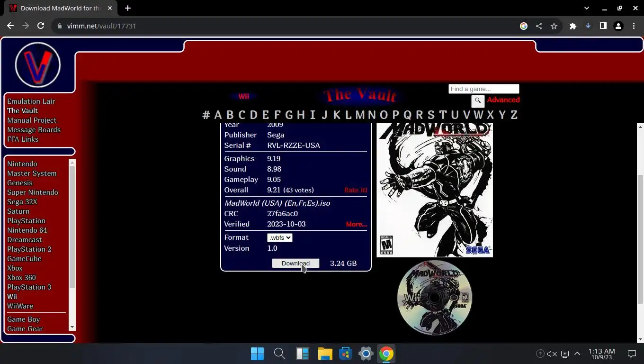Open the Extensions puzzle icon
The height and width of the screenshot is (364, 644).
pyautogui.click(x=573, y=26)
